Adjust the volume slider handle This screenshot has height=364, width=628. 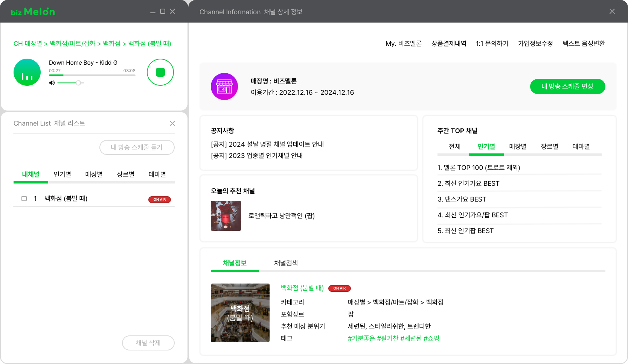coord(78,83)
